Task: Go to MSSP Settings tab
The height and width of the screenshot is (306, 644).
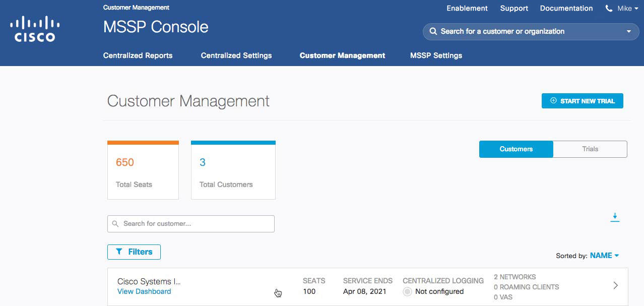Action: pyautogui.click(x=436, y=55)
